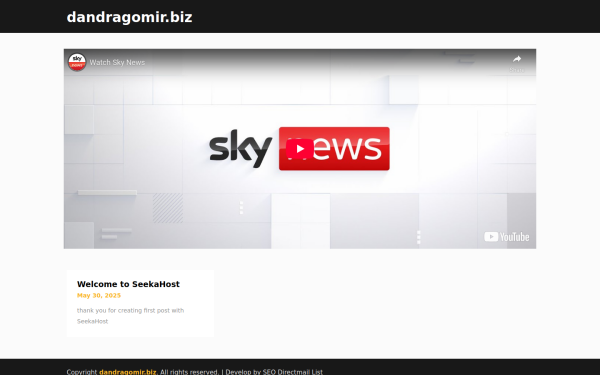
Task: Share the video using the arrow icon
Action: pos(517,59)
